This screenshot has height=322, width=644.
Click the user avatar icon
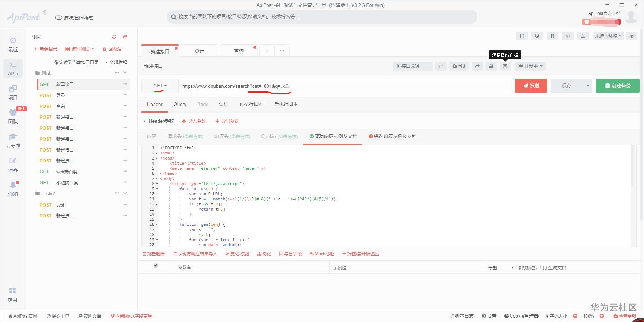[631, 17]
